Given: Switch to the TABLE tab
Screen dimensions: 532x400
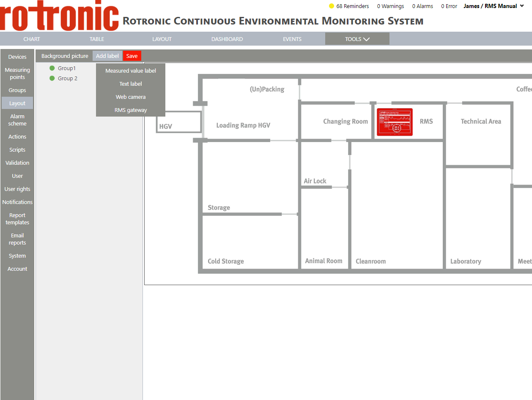Looking at the screenshot, I should pyautogui.click(x=97, y=39).
